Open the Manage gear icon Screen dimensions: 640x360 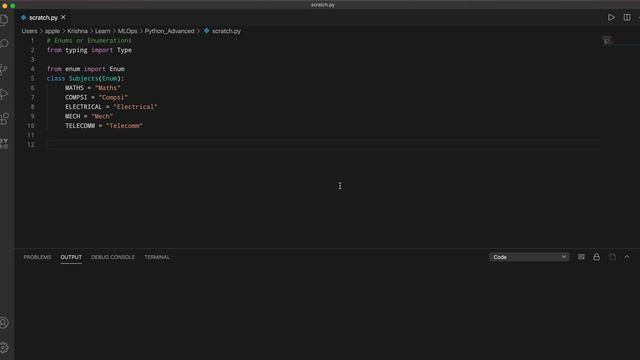tap(4, 347)
